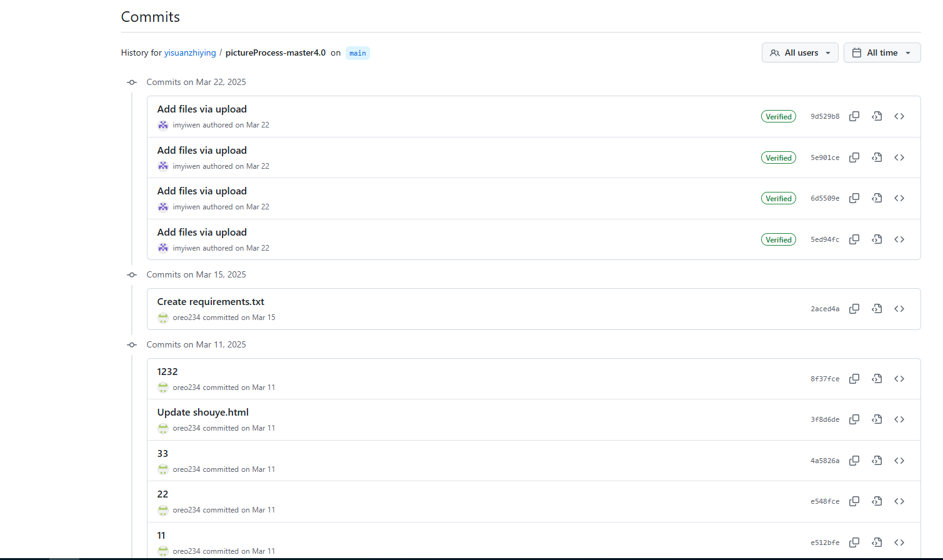
Task: Copy full SHA for commit 4a5826a
Action: (854, 461)
